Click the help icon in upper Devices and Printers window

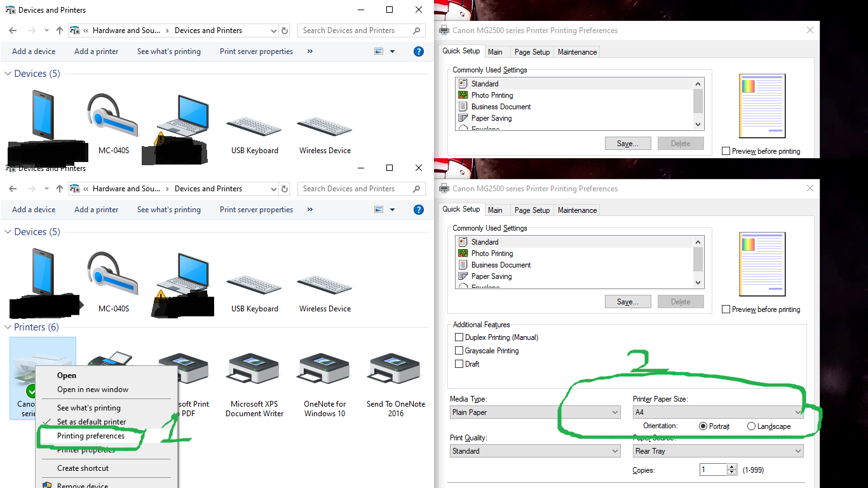click(419, 51)
